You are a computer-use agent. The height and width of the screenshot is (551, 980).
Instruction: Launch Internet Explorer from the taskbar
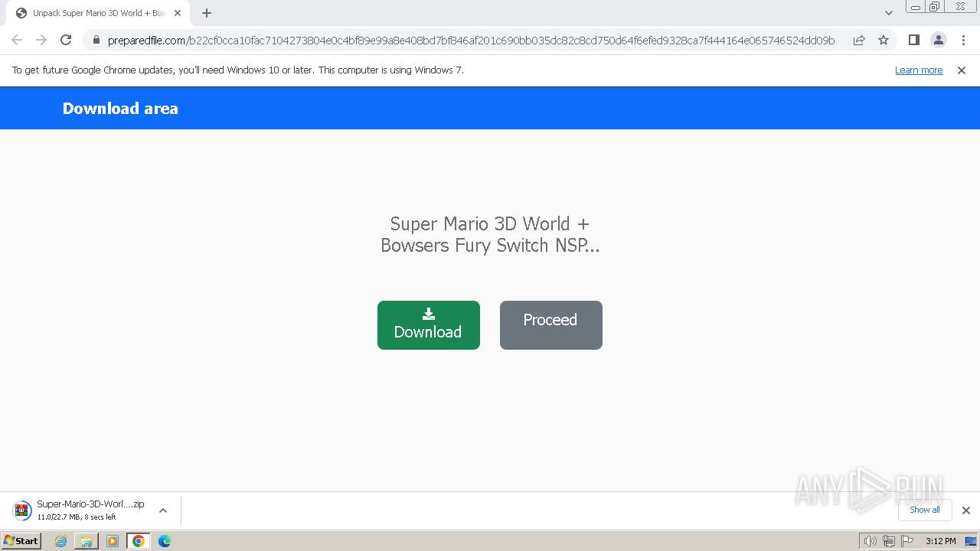[61, 541]
